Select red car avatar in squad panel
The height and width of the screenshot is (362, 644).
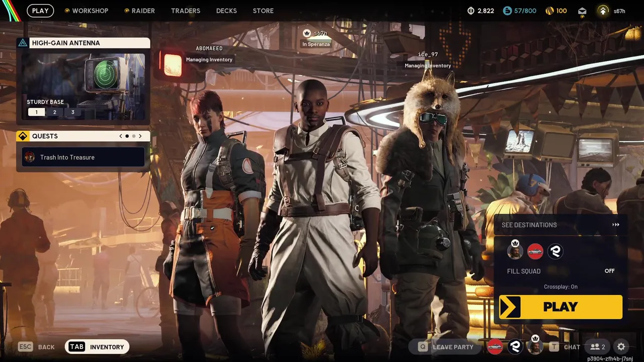(535, 251)
